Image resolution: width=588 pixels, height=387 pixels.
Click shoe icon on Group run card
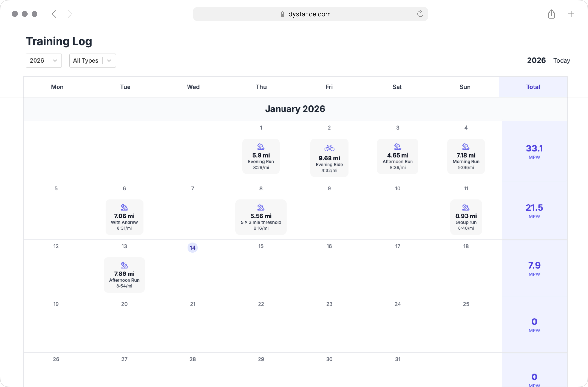point(466,207)
